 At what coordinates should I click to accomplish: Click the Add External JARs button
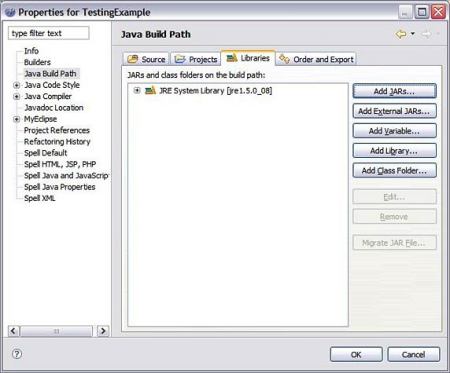click(x=394, y=111)
